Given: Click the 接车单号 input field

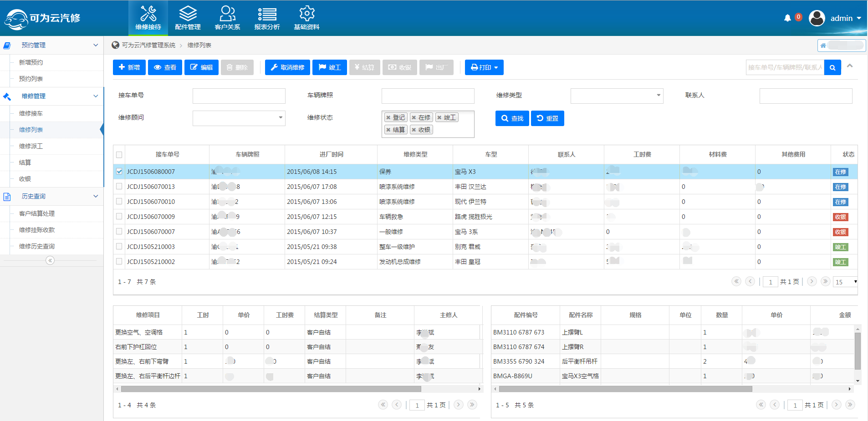Looking at the screenshot, I should 239,96.
